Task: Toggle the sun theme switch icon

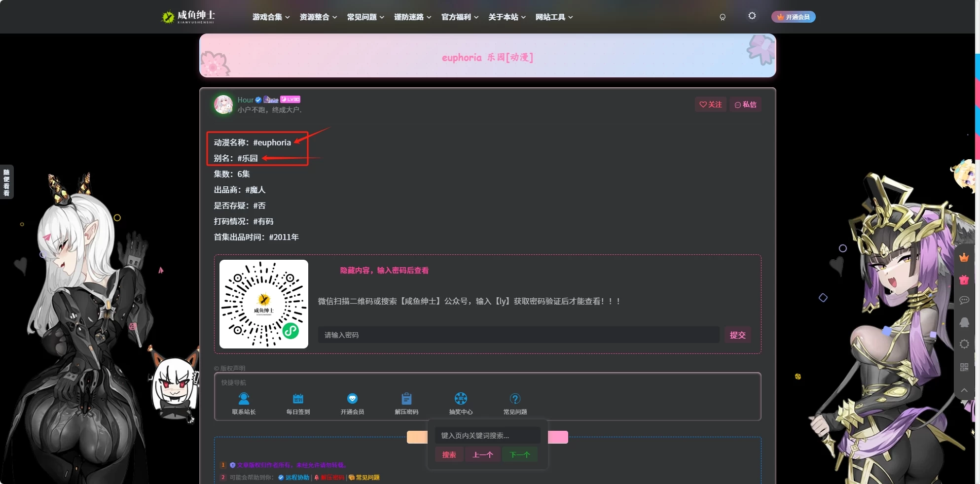Action: (x=752, y=16)
